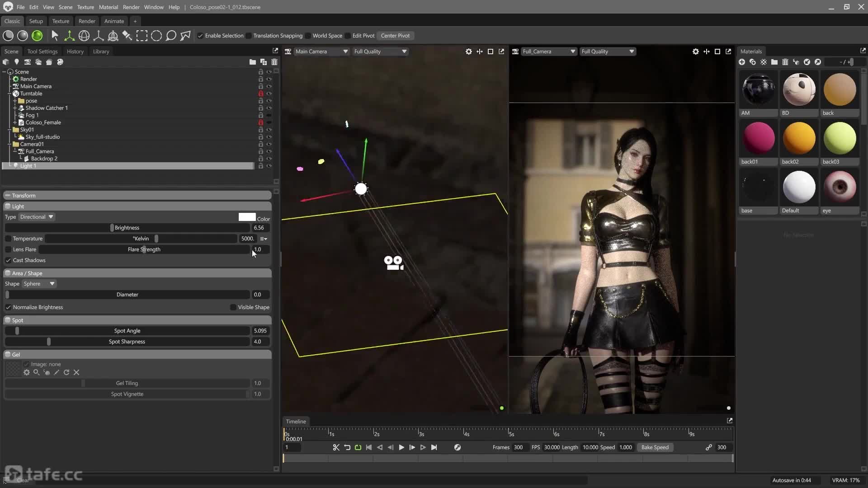Add a new light to the scene
The height and width of the screenshot is (488, 868).
17,62
